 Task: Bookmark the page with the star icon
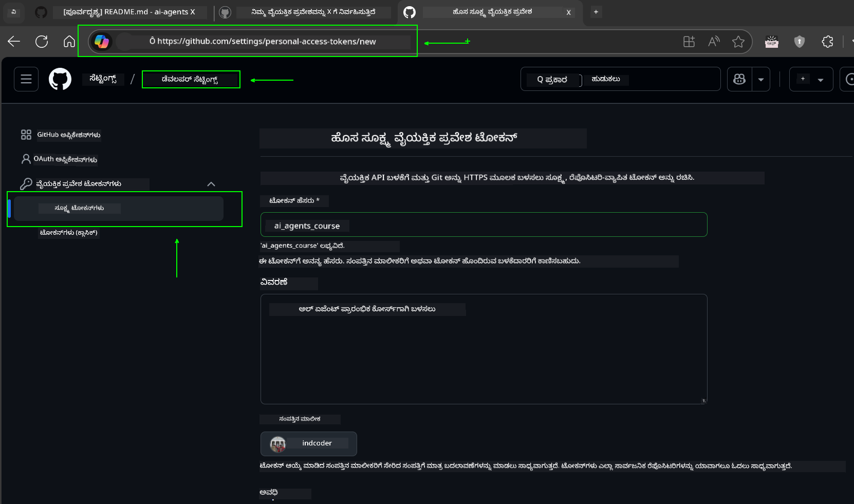point(738,42)
